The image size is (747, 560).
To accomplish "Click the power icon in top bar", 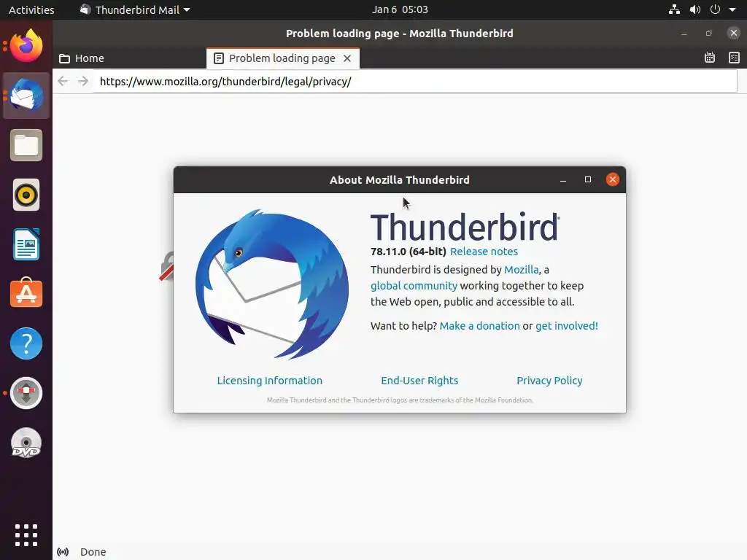I will pos(715,9).
